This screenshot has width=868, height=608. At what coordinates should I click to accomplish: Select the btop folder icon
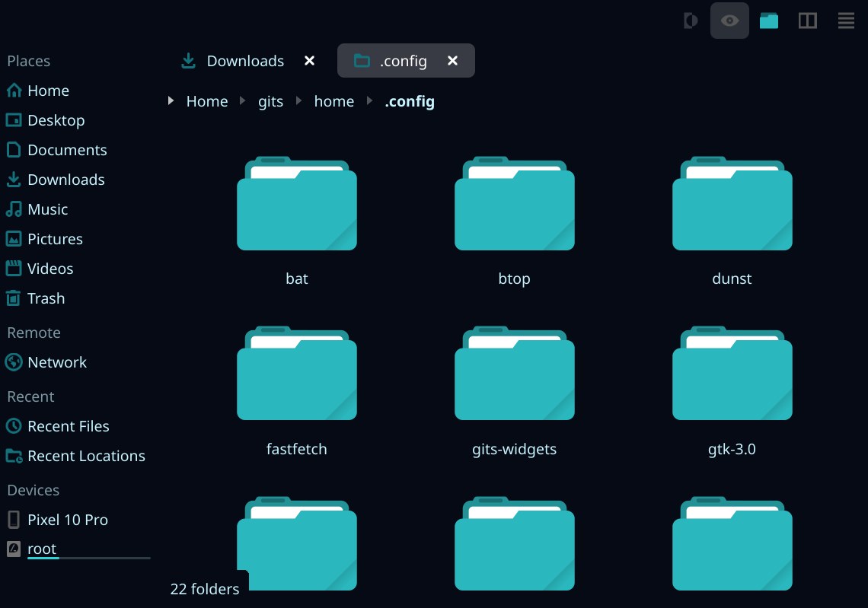click(x=514, y=204)
